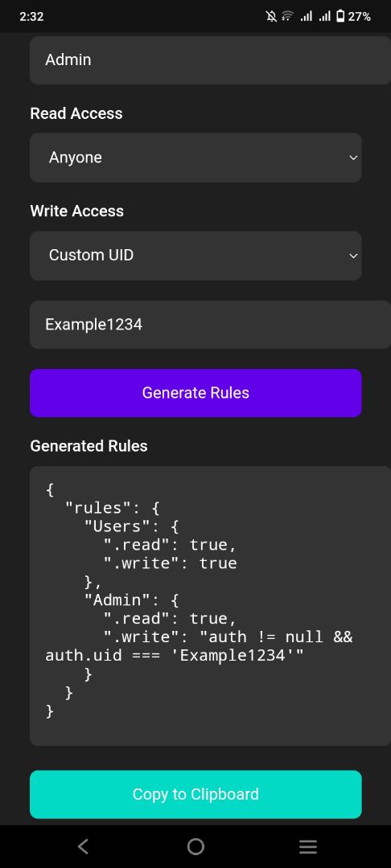Click the Copy to Clipboard button

click(x=195, y=794)
